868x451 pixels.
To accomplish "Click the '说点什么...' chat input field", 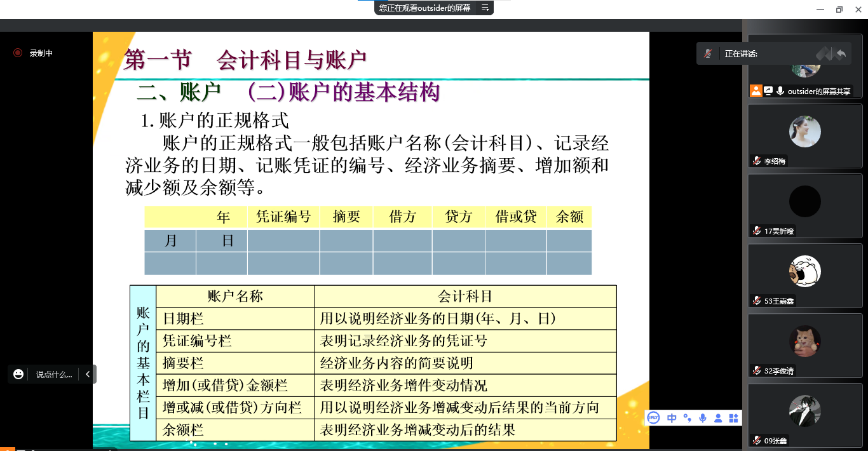I will tap(54, 374).
